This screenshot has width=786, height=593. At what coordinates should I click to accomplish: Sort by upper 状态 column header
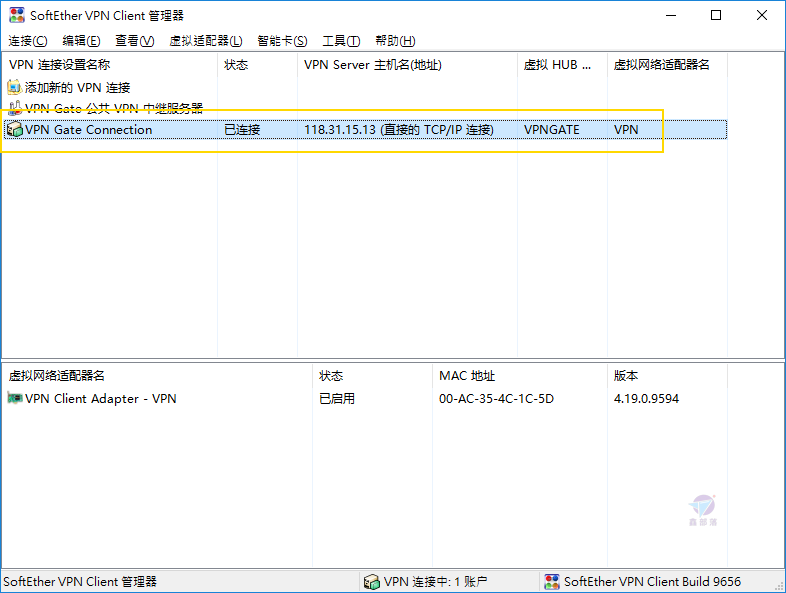tap(258, 65)
